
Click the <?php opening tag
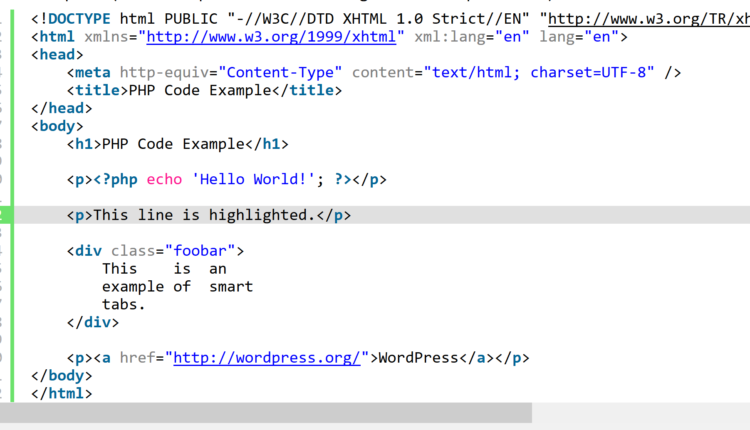pos(115,179)
